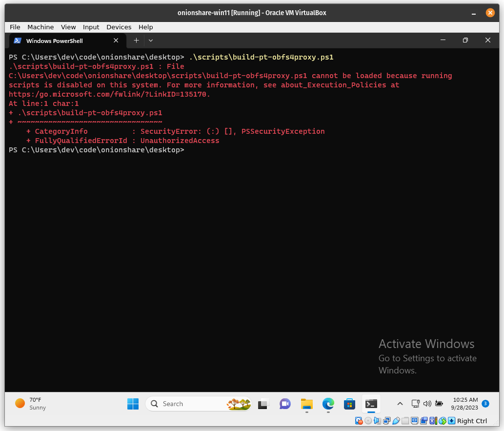The width and height of the screenshot is (504, 431).
Task: Click the hard disk activity status icon
Action: pyautogui.click(x=359, y=420)
